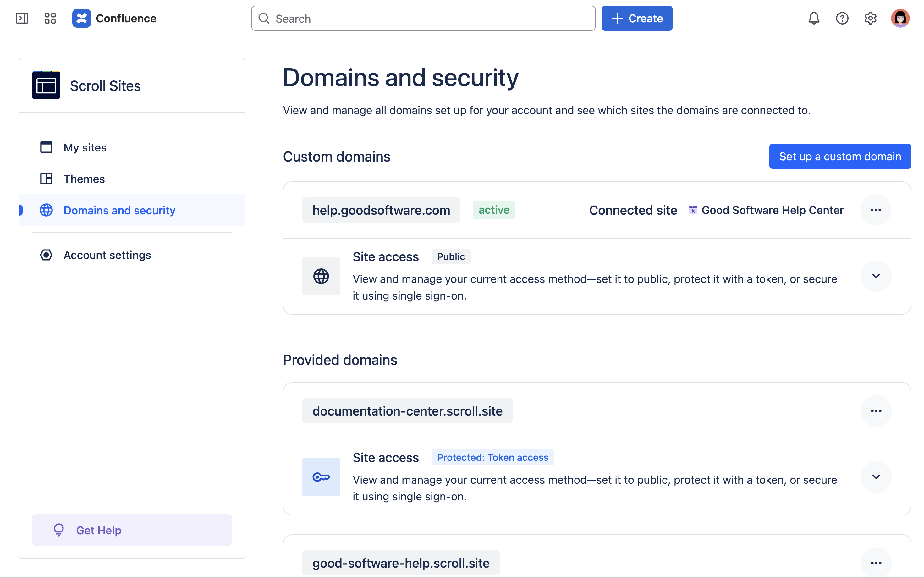Click the user profile avatar
924x578 pixels.
(900, 18)
